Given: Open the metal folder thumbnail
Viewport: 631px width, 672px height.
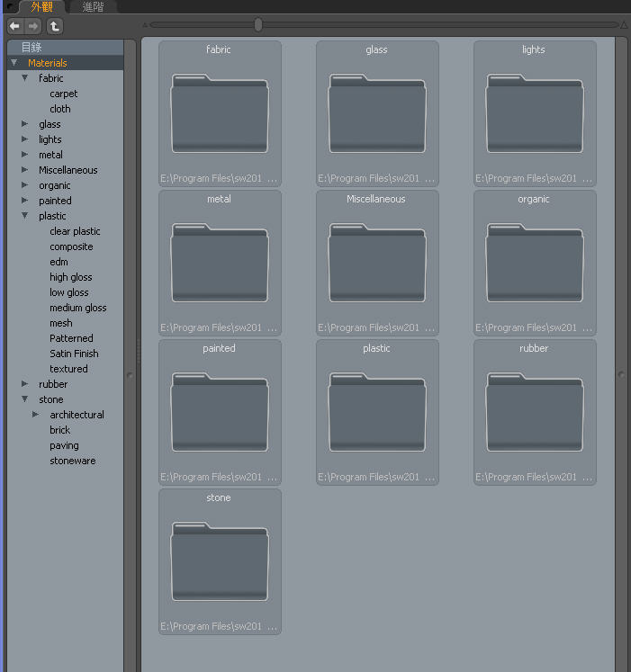Looking at the screenshot, I should 220,263.
